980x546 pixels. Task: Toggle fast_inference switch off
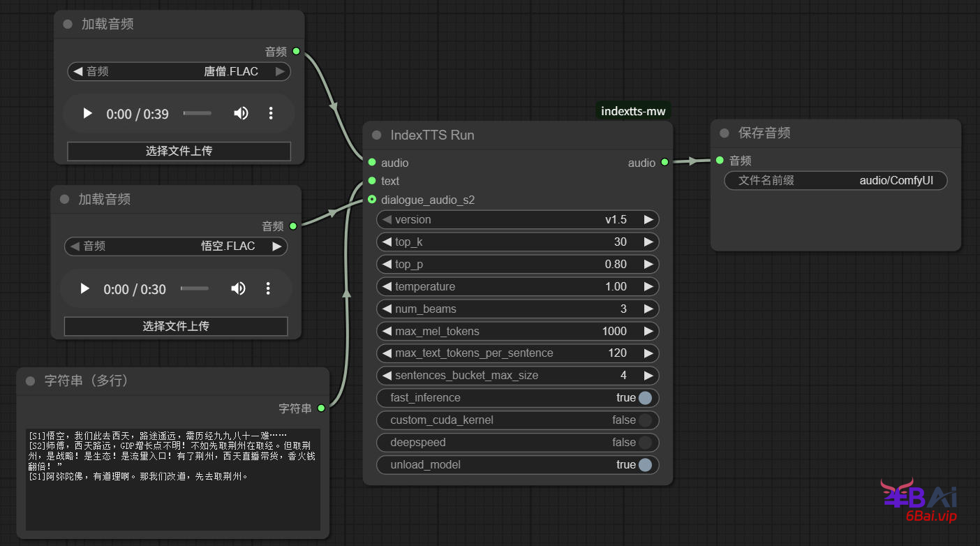[x=644, y=398]
